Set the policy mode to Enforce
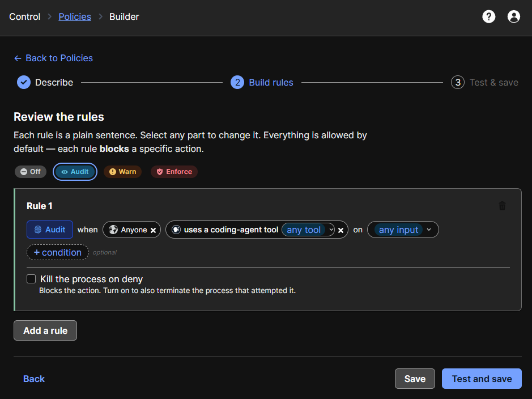This screenshot has width=532, height=399. click(175, 172)
